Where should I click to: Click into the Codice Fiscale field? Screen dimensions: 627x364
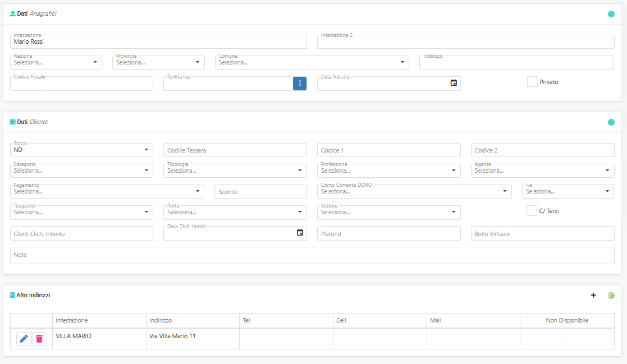point(81,84)
